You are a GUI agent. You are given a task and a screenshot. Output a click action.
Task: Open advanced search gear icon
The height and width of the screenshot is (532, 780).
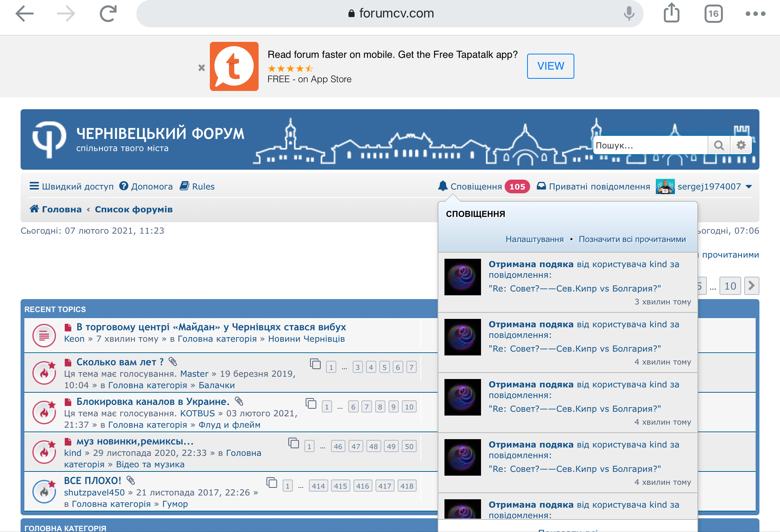[x=741, y=145]
